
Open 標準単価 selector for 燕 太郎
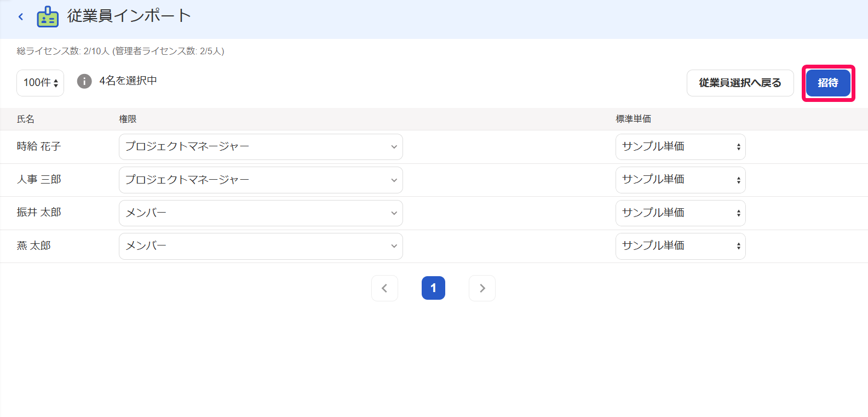click(x=680, y=246)
